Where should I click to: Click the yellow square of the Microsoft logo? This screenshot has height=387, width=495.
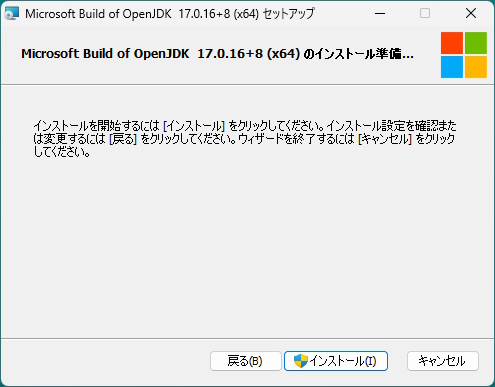pos(476,67)
